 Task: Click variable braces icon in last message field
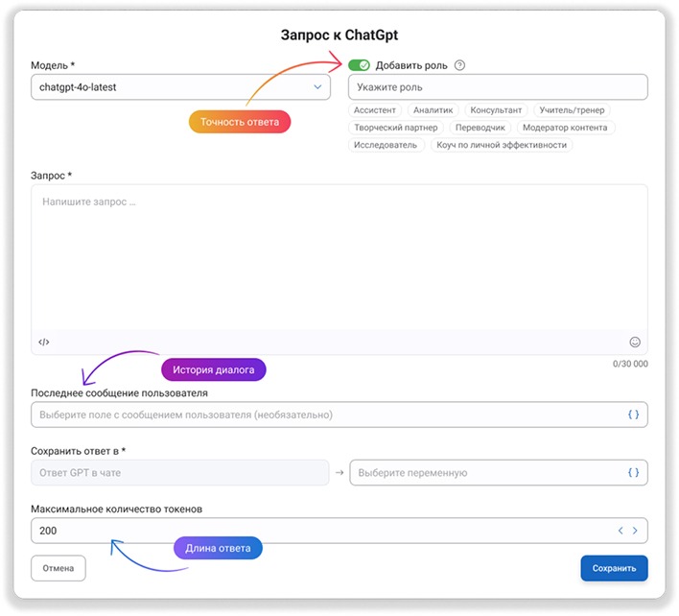pyautogui.click(x=633, y=415)
